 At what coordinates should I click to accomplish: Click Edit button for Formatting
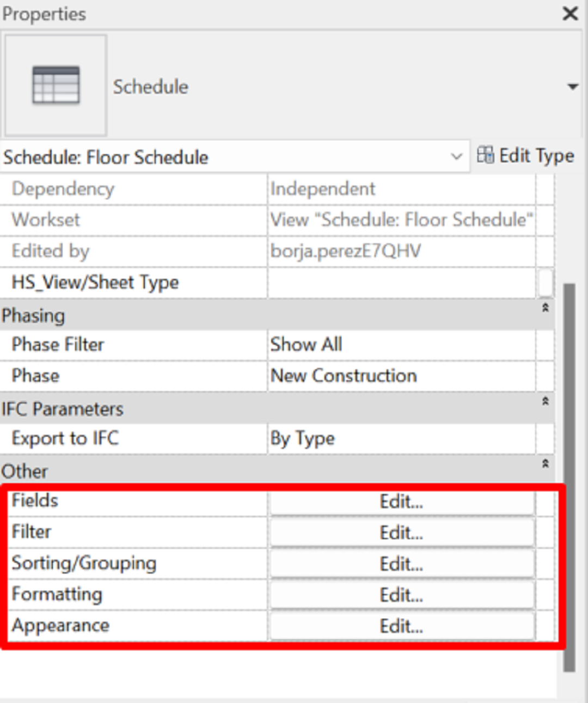(402, 595)
